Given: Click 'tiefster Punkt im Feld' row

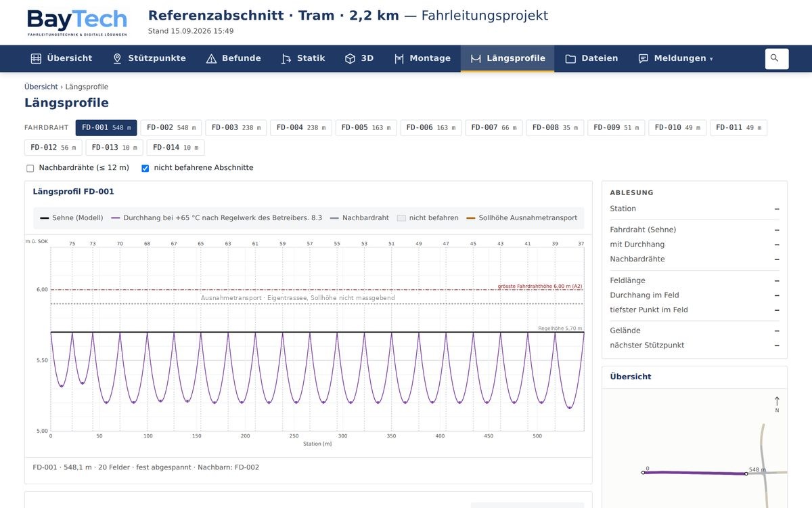Looking at the screenshot, I should 694,310.
